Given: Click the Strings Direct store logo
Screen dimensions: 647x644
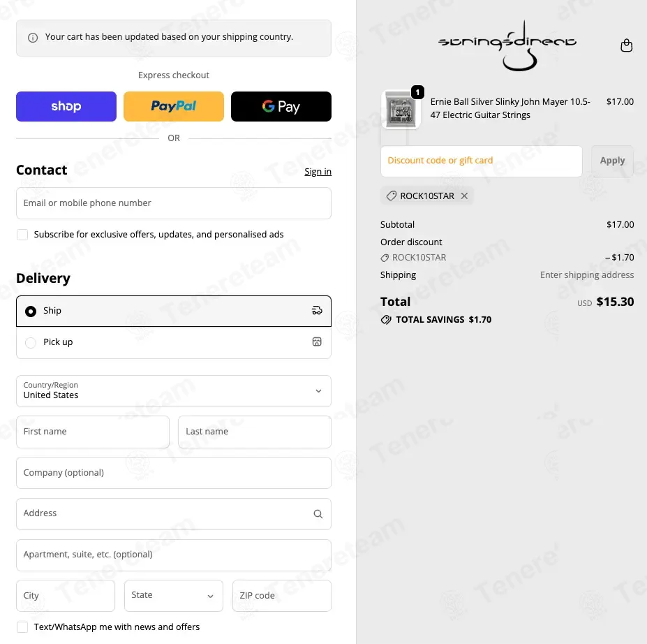Looking at the screenshot, I should 507,44.
